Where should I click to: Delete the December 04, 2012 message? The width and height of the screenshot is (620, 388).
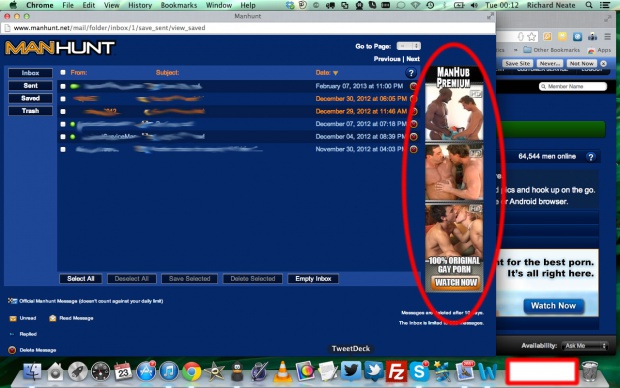(x=413, y=137)
